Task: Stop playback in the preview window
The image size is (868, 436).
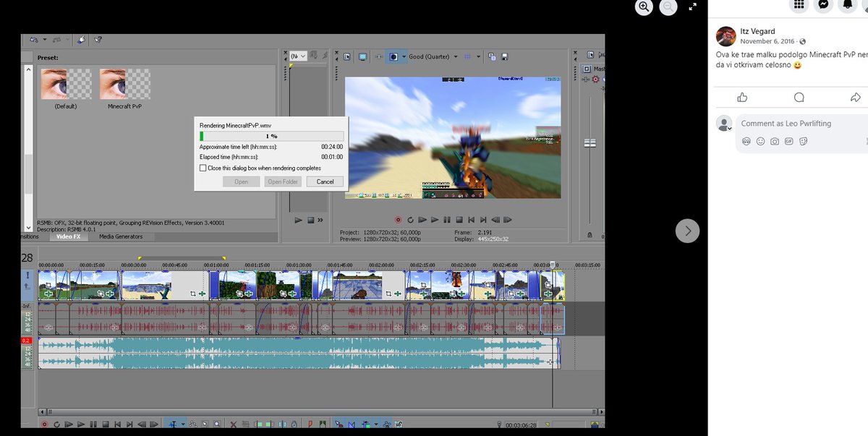Action: (x=459, y=219)
